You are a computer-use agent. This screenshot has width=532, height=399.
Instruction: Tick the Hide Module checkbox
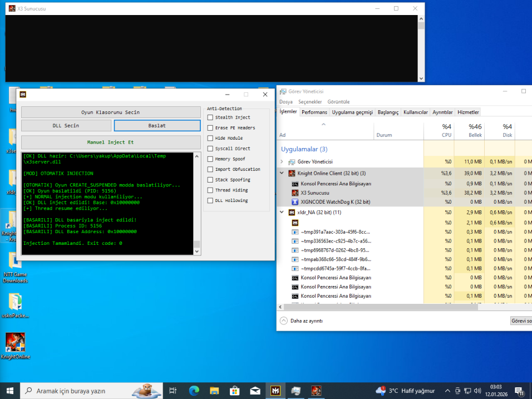coord(210,138)
